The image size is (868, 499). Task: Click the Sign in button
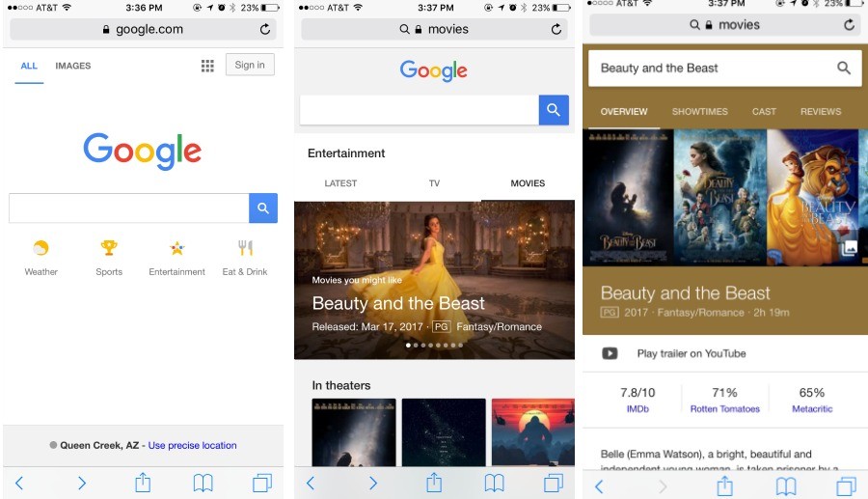click(x=250, y=65)
